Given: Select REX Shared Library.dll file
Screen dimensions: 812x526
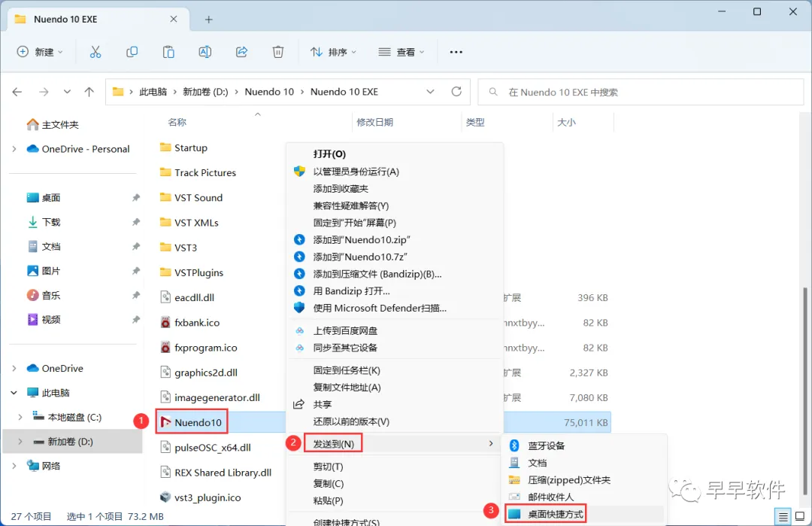Looking at the screenshot, I should 216,473.
